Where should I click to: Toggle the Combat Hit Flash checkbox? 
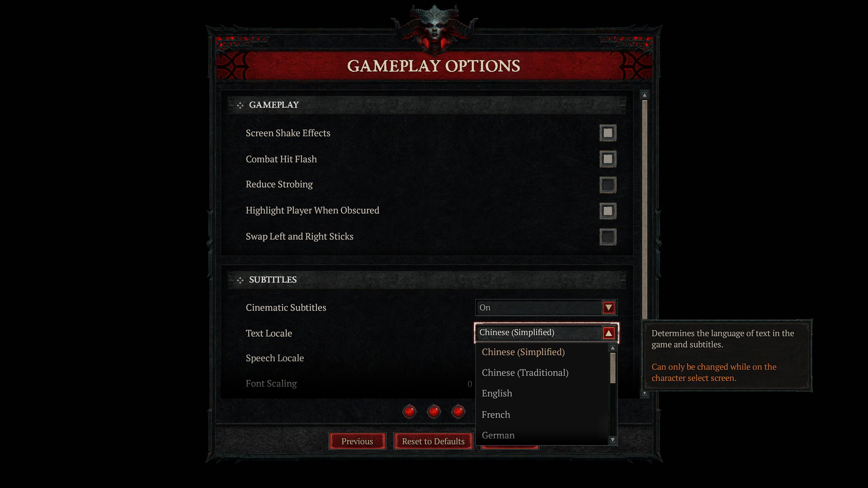click(608, 159)
